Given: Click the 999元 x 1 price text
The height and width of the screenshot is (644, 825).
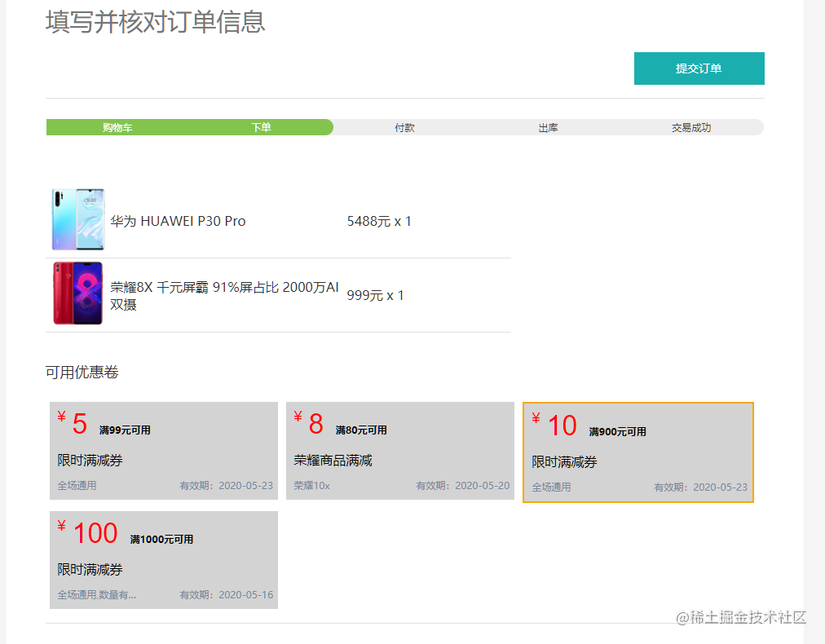Looking at the screenshot, I should point(375,295).
